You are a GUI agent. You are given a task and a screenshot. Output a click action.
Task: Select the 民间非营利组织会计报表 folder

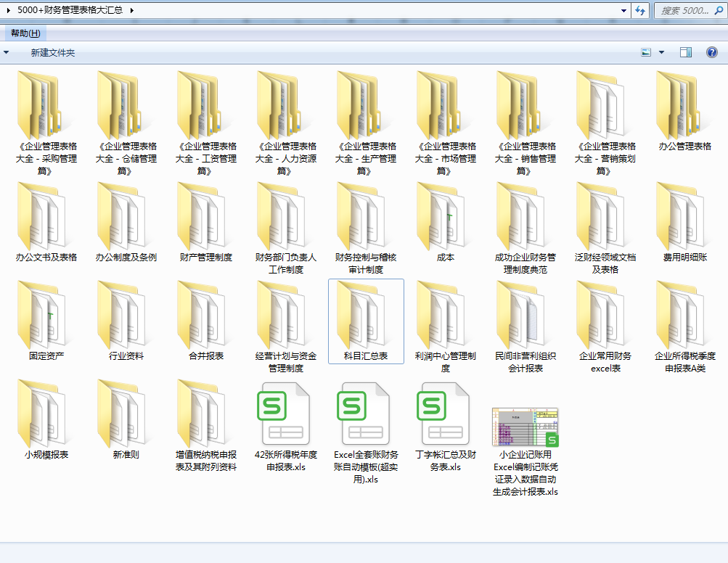(x=525, y=327)
